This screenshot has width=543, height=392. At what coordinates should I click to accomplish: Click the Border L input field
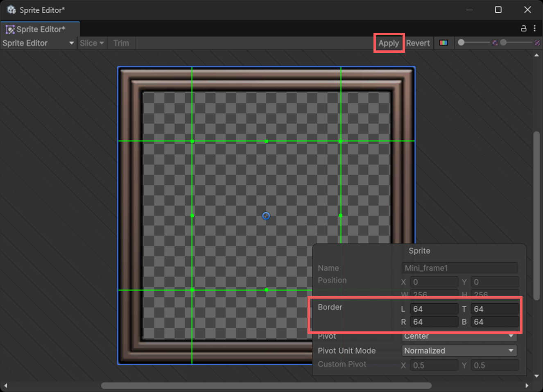tap(434, 309)
